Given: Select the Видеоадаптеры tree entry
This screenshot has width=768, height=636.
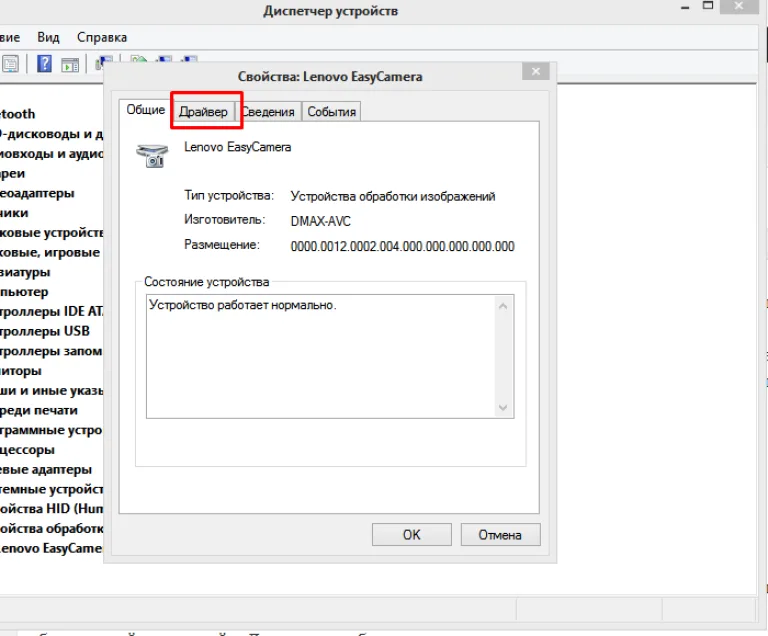Looking at the screenshot, I should (37, 193).
